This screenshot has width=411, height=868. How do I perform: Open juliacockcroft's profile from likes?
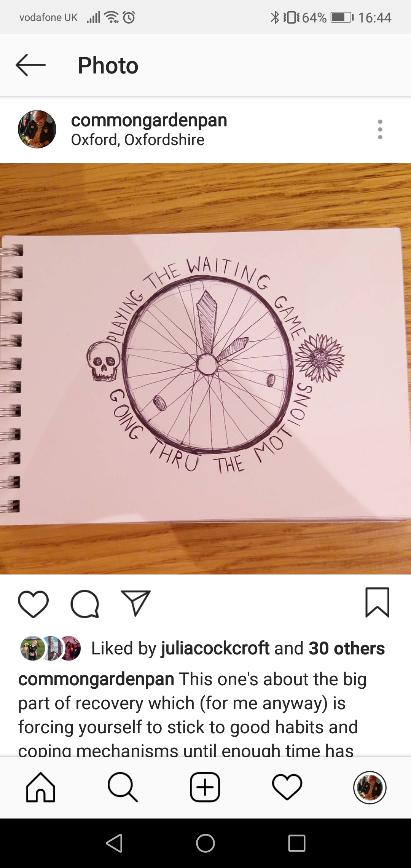coord(215,648)
